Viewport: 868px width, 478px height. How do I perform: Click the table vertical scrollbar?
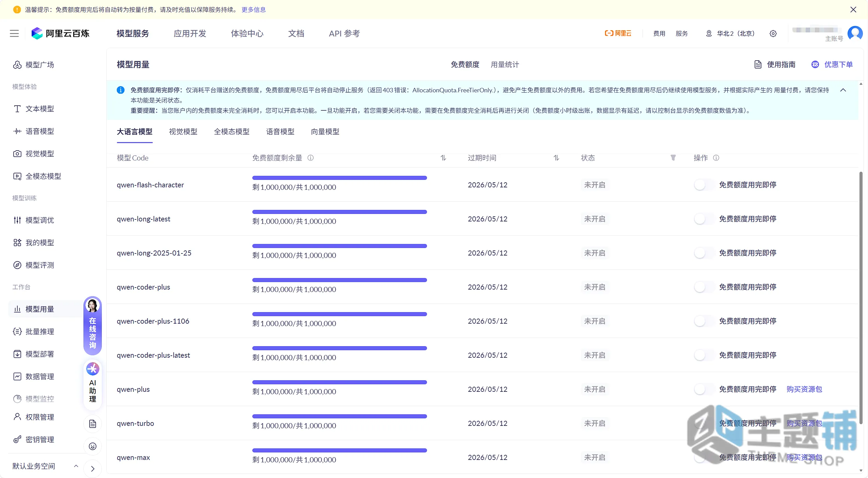(861, 298)
